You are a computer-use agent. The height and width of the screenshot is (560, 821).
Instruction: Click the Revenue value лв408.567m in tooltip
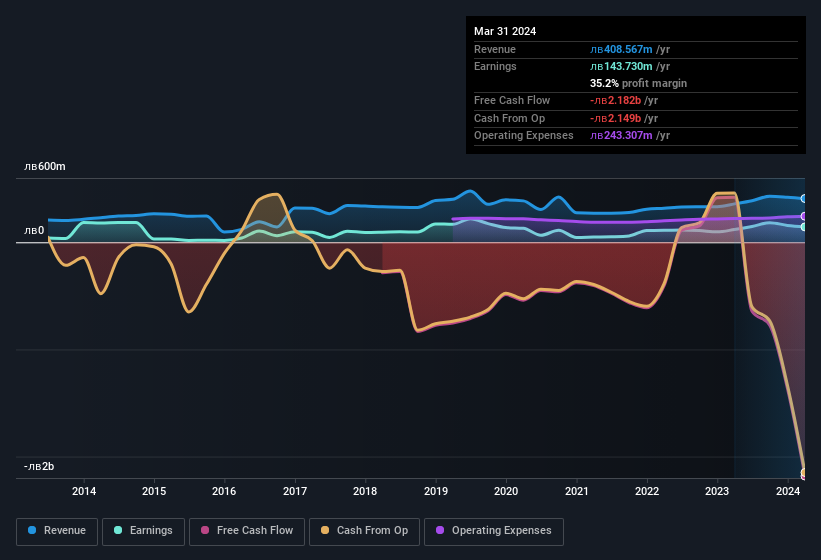[x=621, y=49]
